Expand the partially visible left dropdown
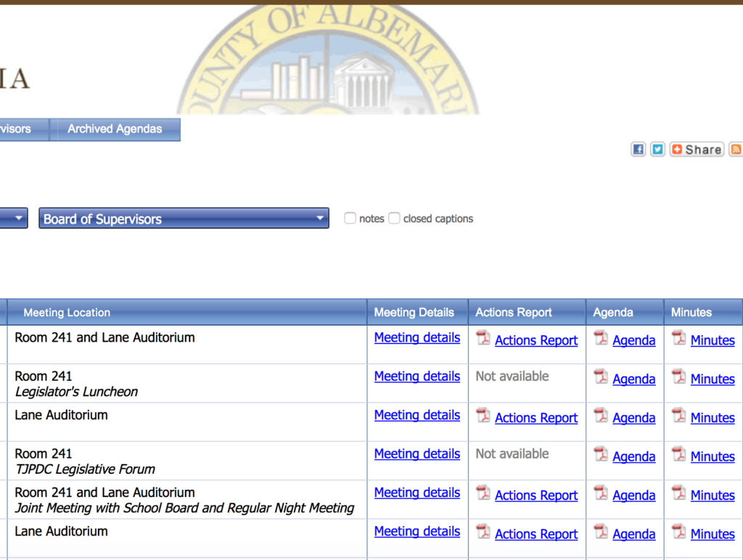743x560 pixels. [x=15, y=218]
